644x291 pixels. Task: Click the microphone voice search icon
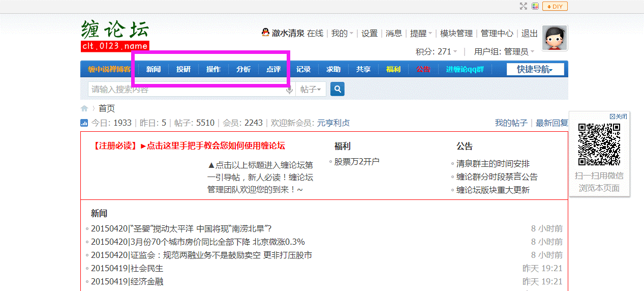pyautogui.click(x=289, y=90)
